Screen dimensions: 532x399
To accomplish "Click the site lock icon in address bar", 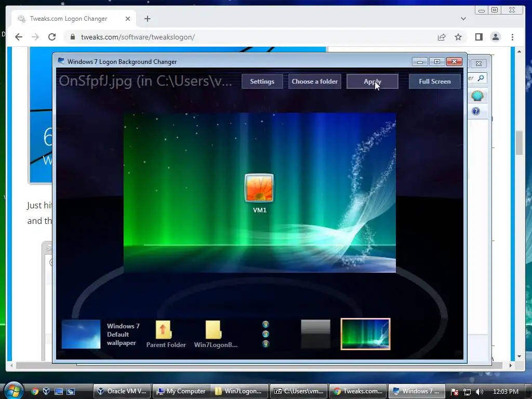I will pyautogui.click(x=72, y=37).
